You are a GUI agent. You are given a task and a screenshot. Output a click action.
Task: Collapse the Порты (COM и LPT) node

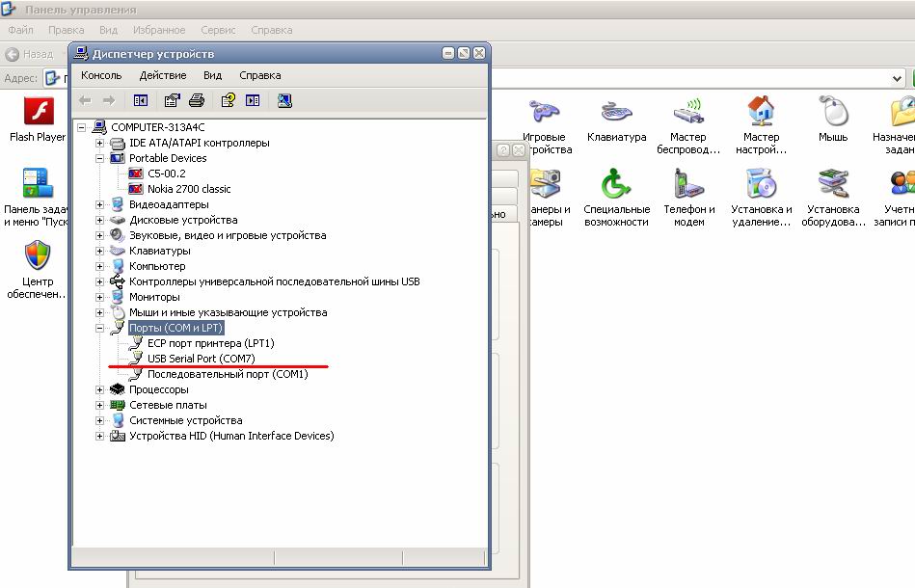click(x=99, y=328)
